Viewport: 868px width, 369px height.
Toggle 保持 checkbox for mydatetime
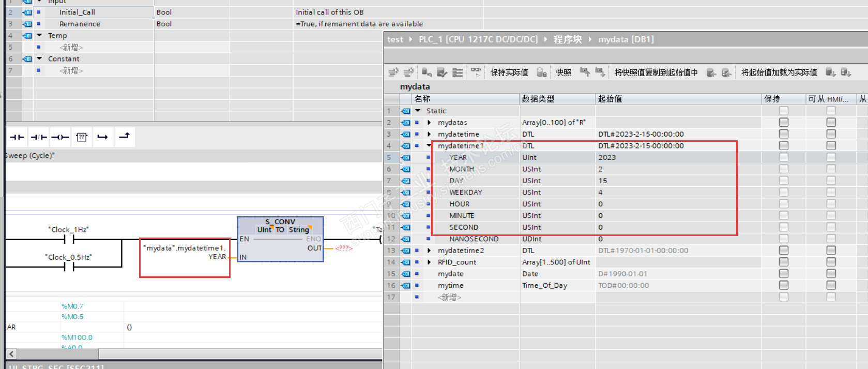pos(784,134)
